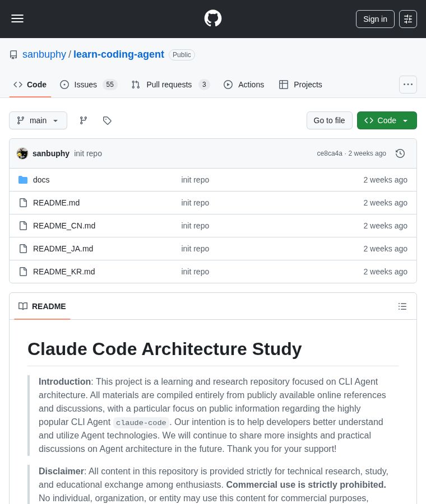The width and height of the screenshot is (426, 504).
Task: Open the sanbuphy commit author link
Action: tap(51, 153)
